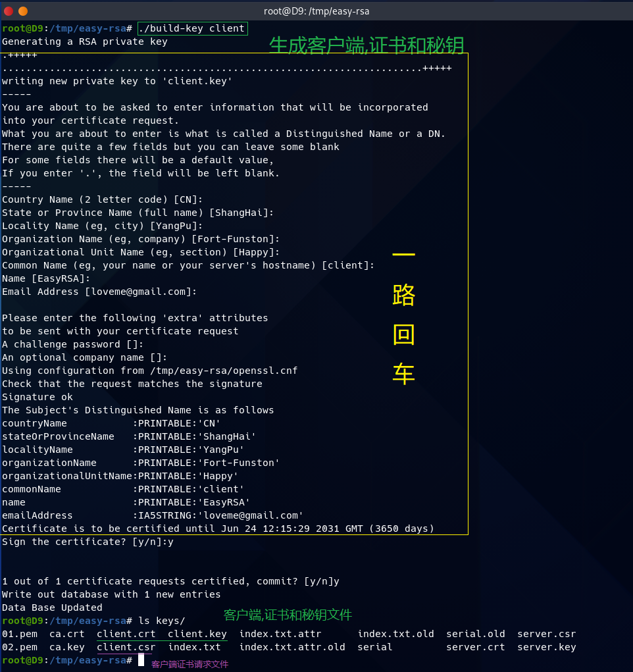Click the 'Sign the certificate? [y/n]:y' line
Screen dimensions: 633x672
(88, 542)
